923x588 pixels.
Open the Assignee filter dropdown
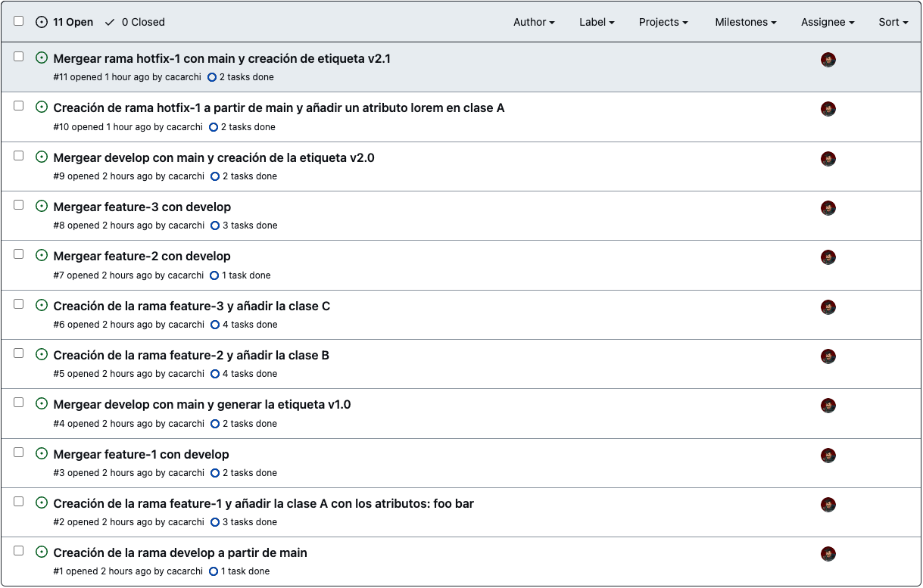click(x=828, y=22)
